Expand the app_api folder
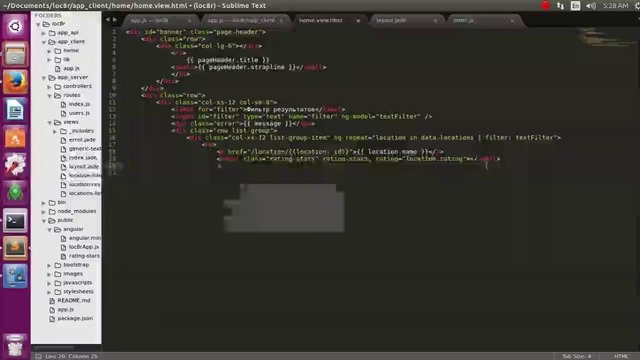 (x=44, y=33)
